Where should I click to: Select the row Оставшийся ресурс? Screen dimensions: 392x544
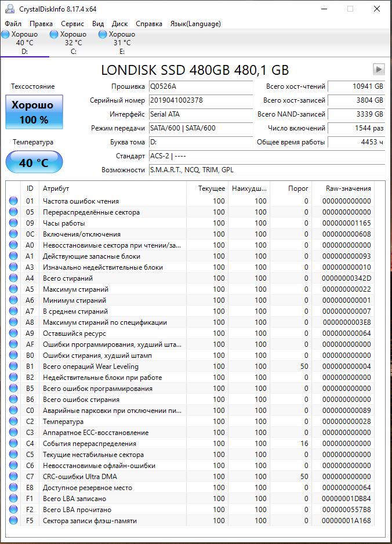tap(190, 333)
